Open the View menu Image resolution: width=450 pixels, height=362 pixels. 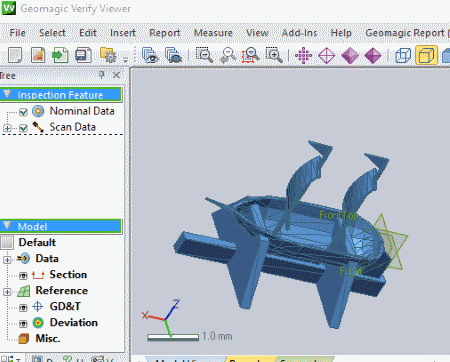[x=257, y=33]
